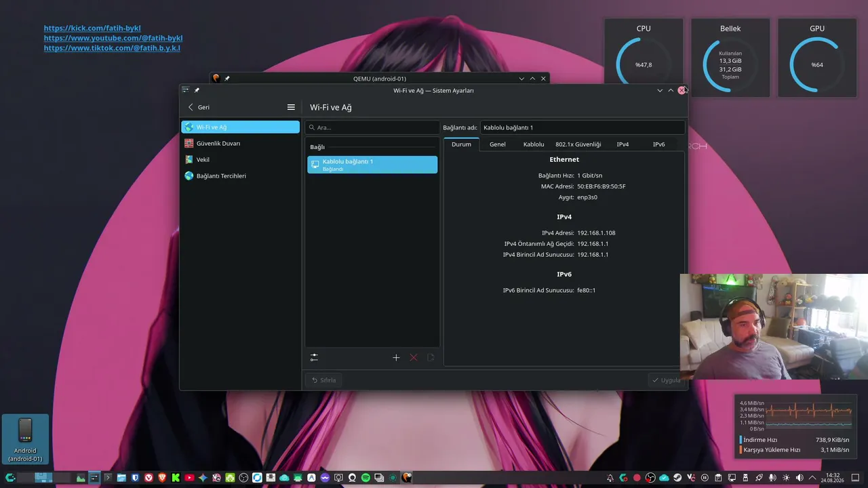Image resolution: width=868 pixels, height=488 pixels.
Task: Switch to the IPv6 tab
Action: pyautogui.click(x=658, y=144)
